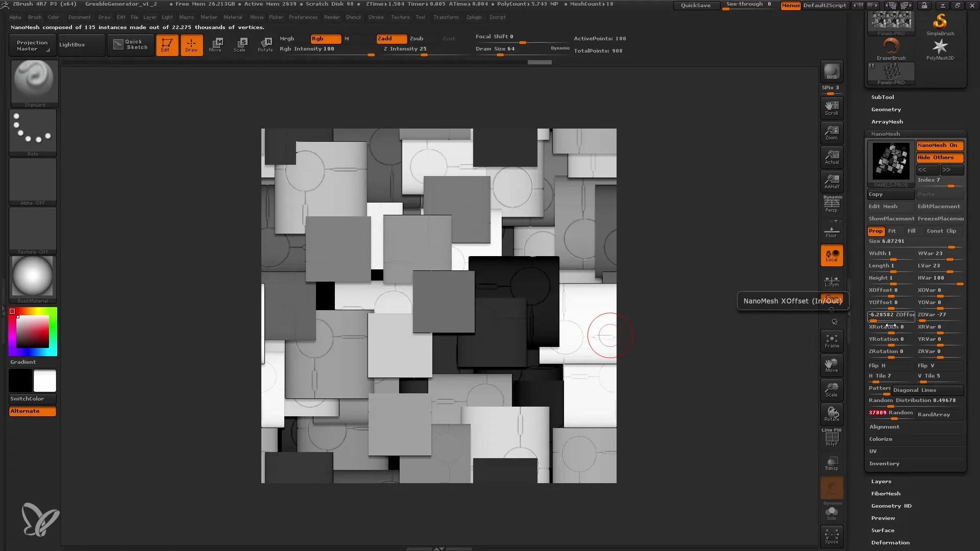The image size is (980, 551).
Task: Toggle See-through mode on
Action: 748,6
